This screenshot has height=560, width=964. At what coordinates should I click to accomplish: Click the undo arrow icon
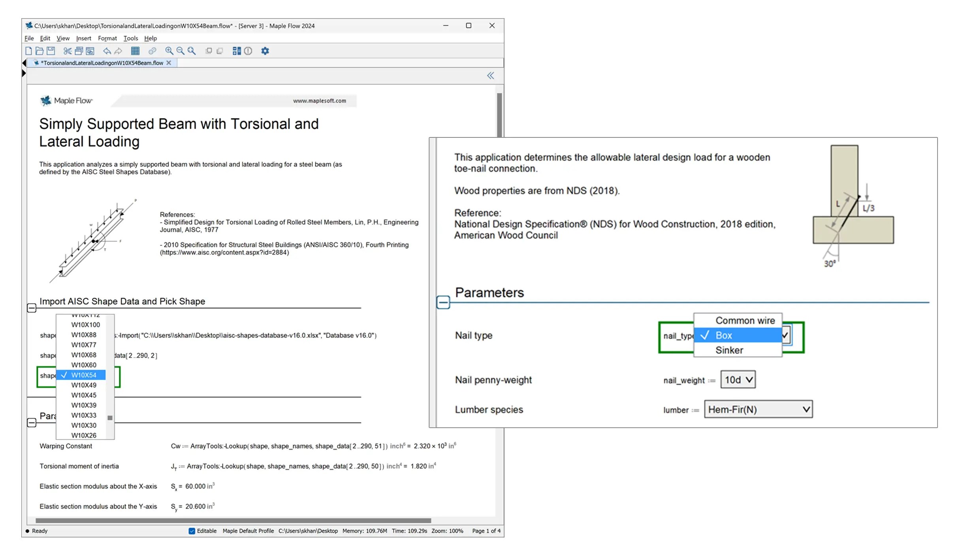107,51
